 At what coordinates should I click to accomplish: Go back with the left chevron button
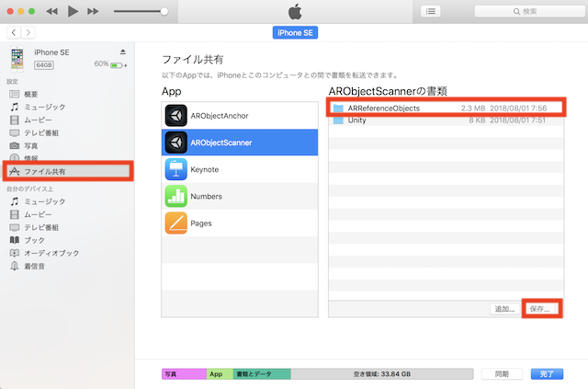[x=14, y=33]
